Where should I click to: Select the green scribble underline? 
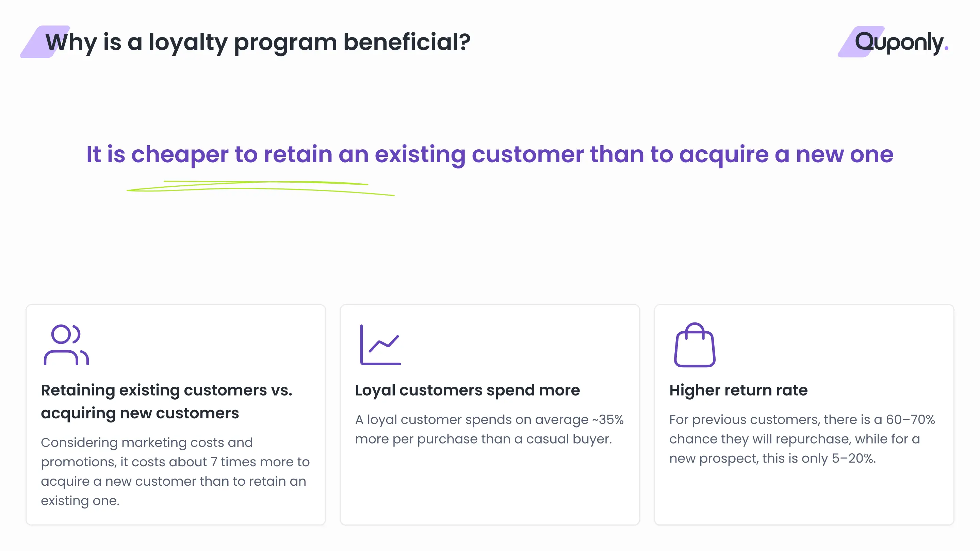[260, 188]
